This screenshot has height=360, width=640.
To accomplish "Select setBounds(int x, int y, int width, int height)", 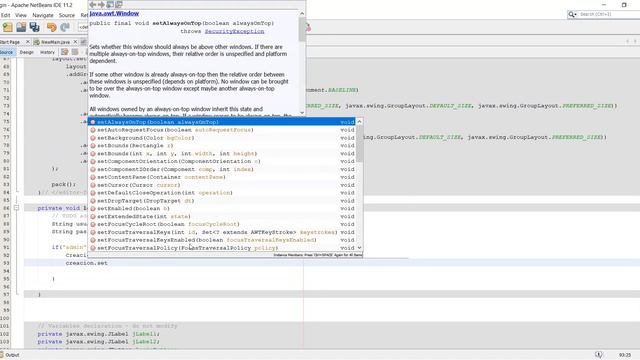I will 222,153.
